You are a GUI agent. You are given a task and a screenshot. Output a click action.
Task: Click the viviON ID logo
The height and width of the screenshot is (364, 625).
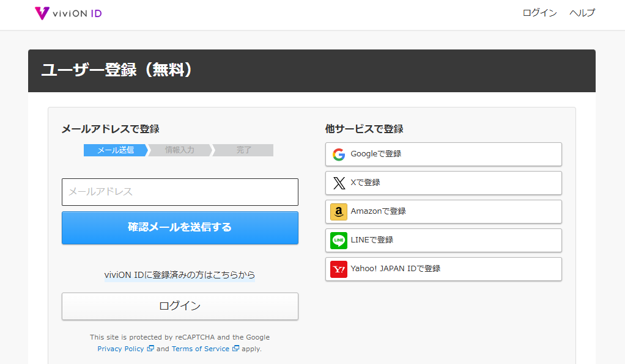pyautogui.click(x=68, y=13)
